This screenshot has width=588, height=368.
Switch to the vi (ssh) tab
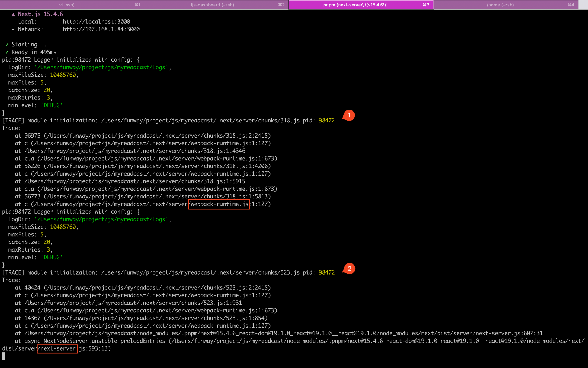pyautogui.click(x=67, y=5)
